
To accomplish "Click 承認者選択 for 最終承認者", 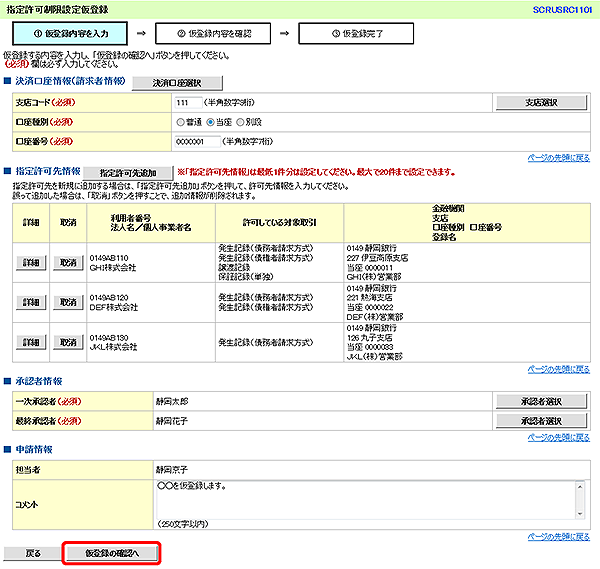I will 541,421.
